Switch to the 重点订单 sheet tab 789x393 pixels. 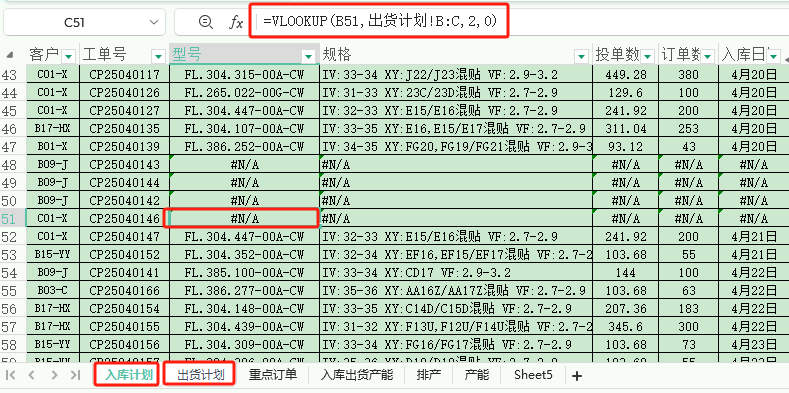pyautogui.click(x=273, y=375)
